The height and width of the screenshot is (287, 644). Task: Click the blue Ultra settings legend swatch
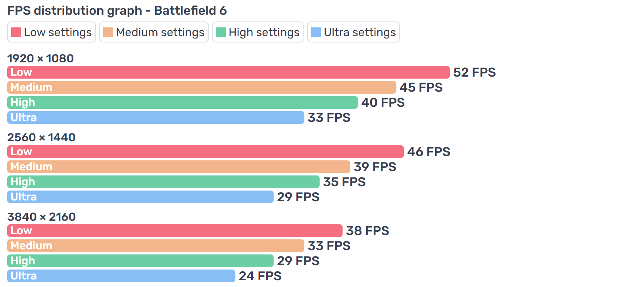tap(316, 32)
